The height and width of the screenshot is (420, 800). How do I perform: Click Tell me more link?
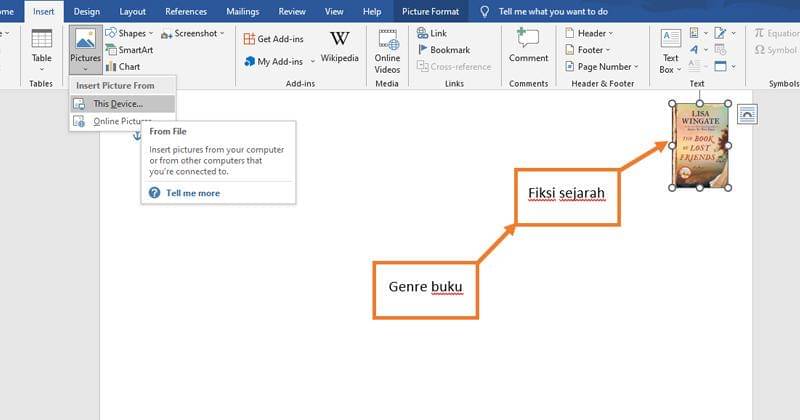[x=193, y=193]
